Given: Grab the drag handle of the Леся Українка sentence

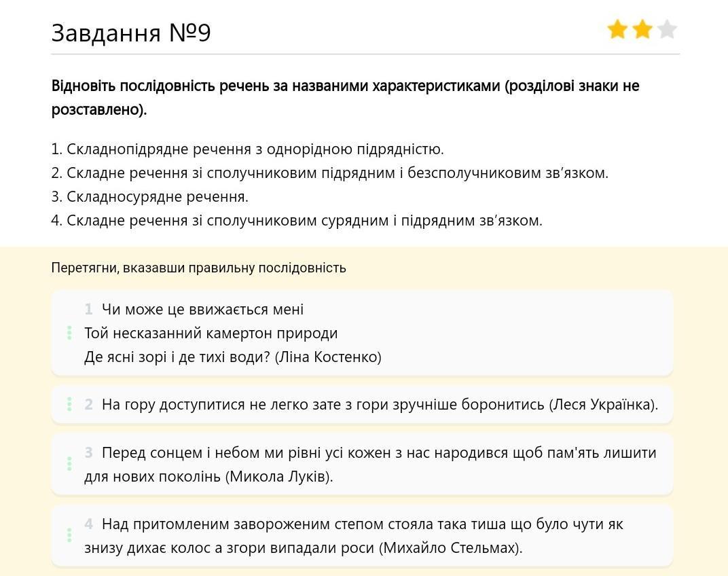Looking at the screenshot, I should [x=69, y=404].
